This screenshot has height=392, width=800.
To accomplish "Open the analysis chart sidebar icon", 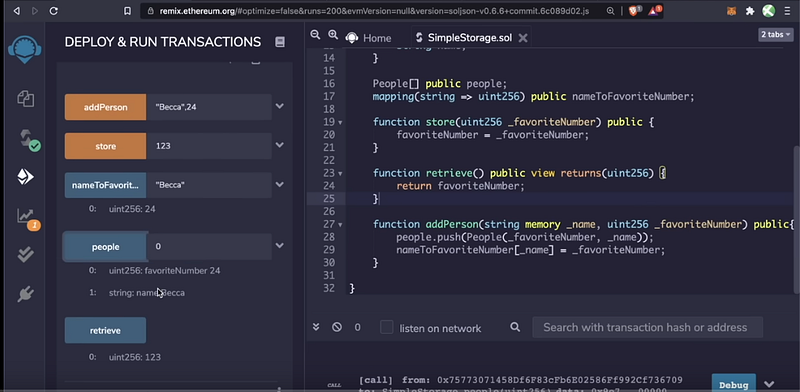I will tap(28, 218).
